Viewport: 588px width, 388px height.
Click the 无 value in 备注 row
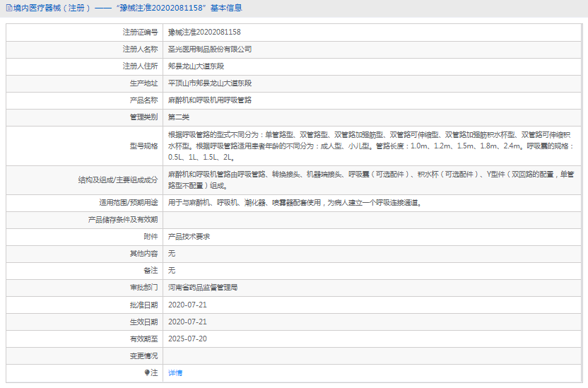click(172, 271)
